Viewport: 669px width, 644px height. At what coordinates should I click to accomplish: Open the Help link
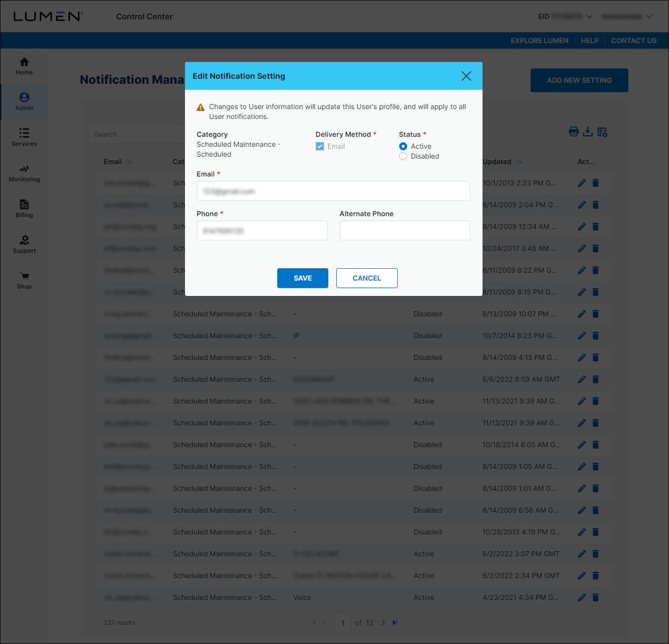pos(590,41)
